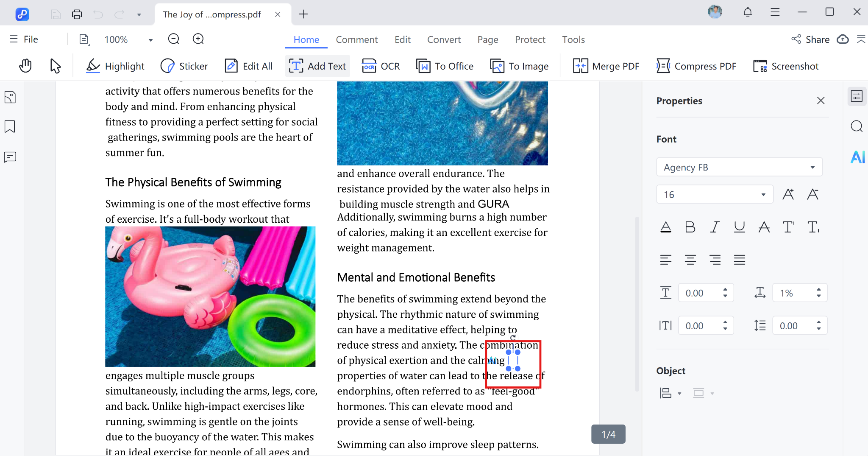Open the font size 16 dropdown
Viewport: 868px width, 456px height.
(x=763, y=195)
